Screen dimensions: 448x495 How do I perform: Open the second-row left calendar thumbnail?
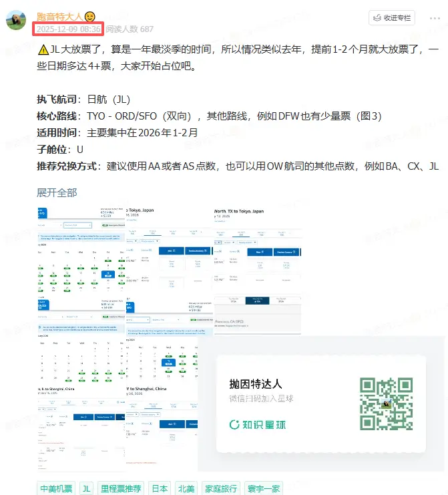81,339
